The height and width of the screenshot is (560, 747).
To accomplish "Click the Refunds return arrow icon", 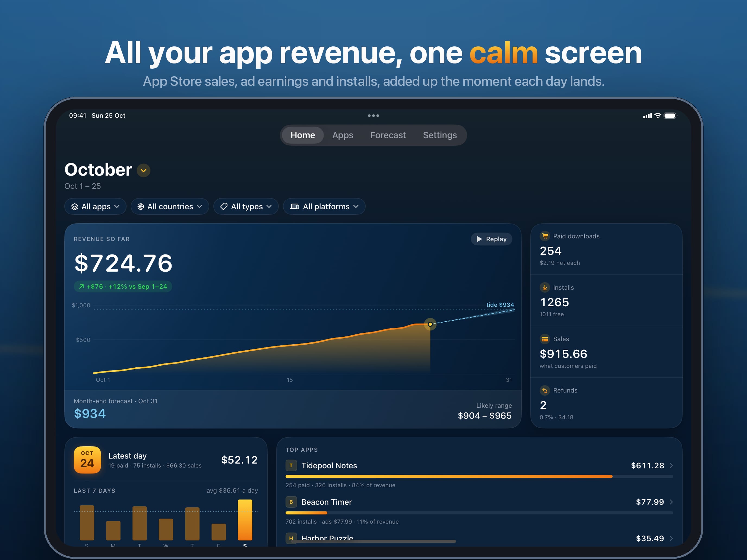I will [545, 390].
